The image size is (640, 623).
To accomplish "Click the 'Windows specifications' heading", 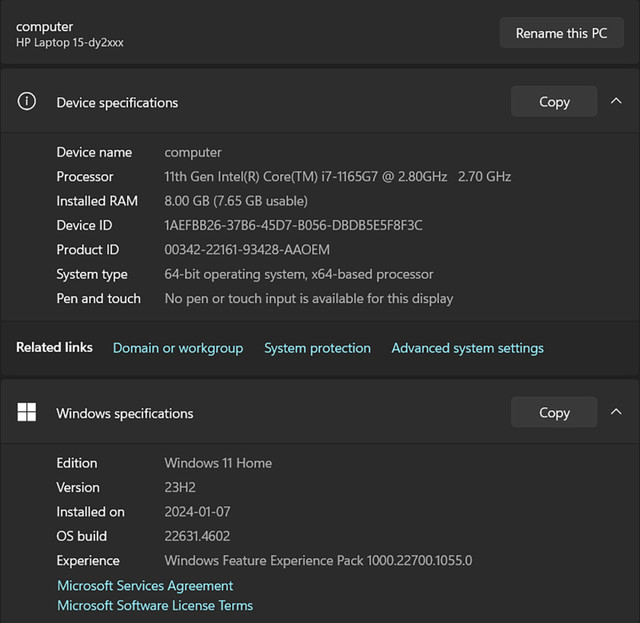I will pos(125,414).
